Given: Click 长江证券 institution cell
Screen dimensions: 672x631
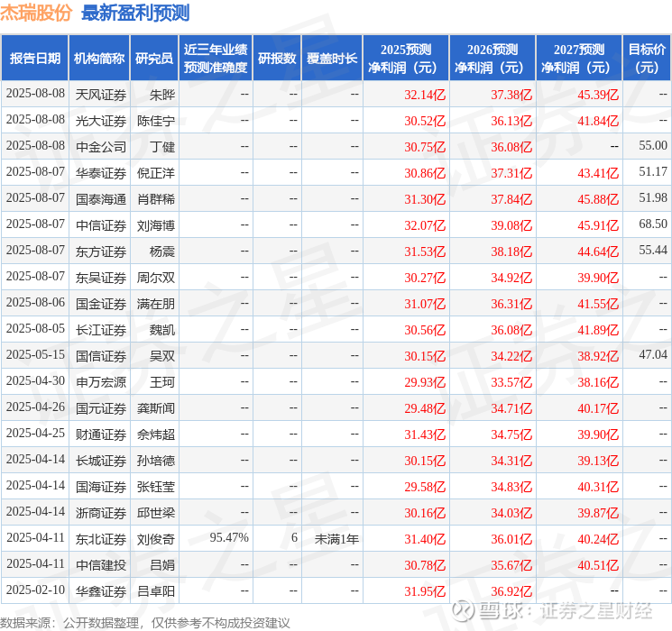Looking at the screenshot, I should coord(101,330).
